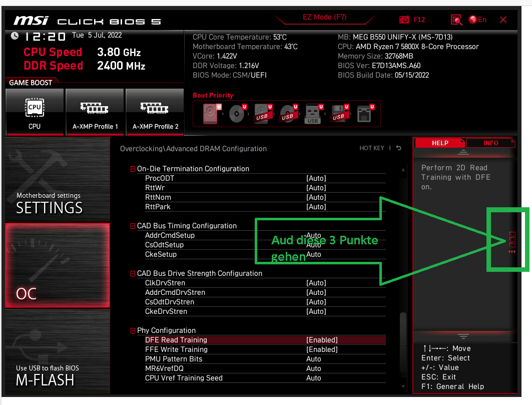The image size is (532, 405).
Task: Open the RttNom [Auto] value dropdown
Action: click(x=316, y=197)
